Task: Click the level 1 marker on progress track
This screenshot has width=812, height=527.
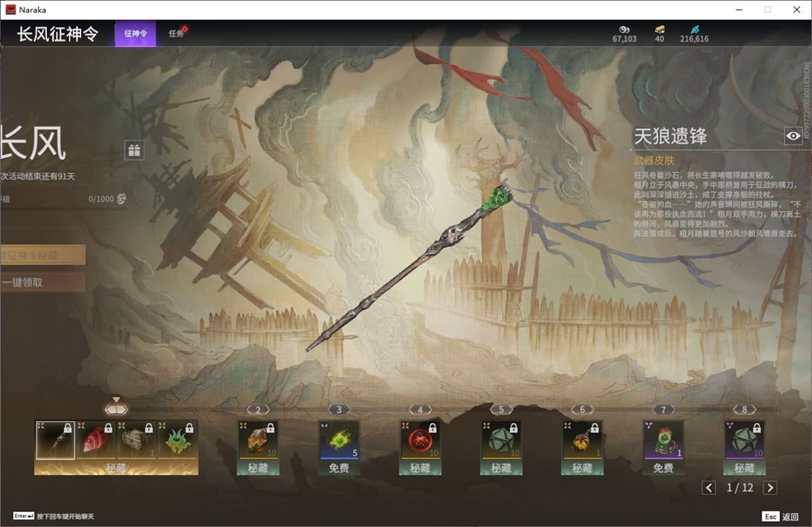Action: coord(116,409)
